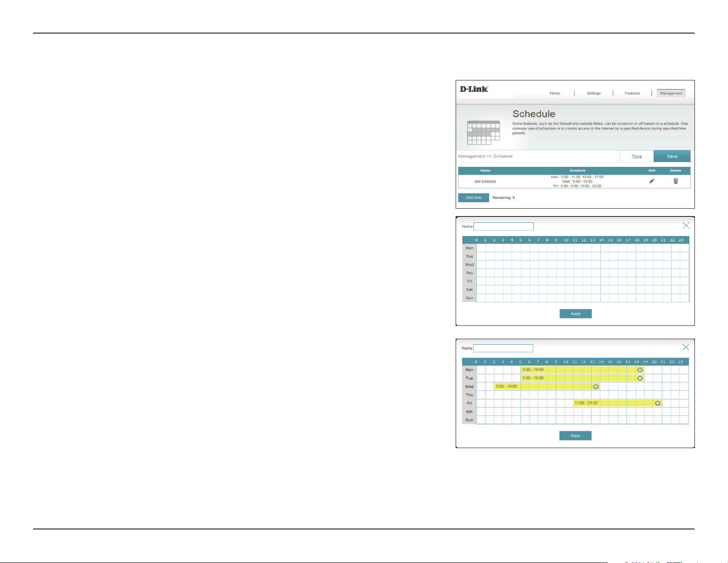Click the 'Wed : 8:00 - 15:00' schedule line
The width and height of the screenshot is (728, 563).
pos(577,182)
